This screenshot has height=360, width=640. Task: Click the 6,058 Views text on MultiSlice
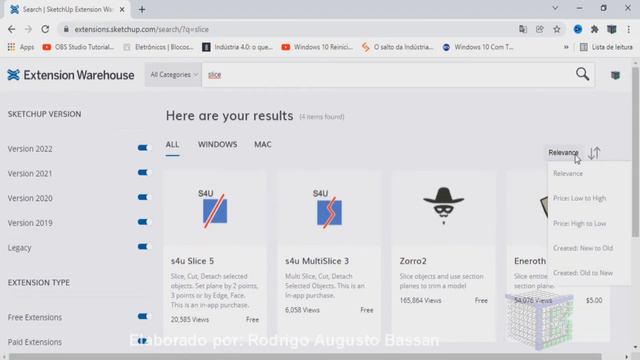(x=302, y=310)
